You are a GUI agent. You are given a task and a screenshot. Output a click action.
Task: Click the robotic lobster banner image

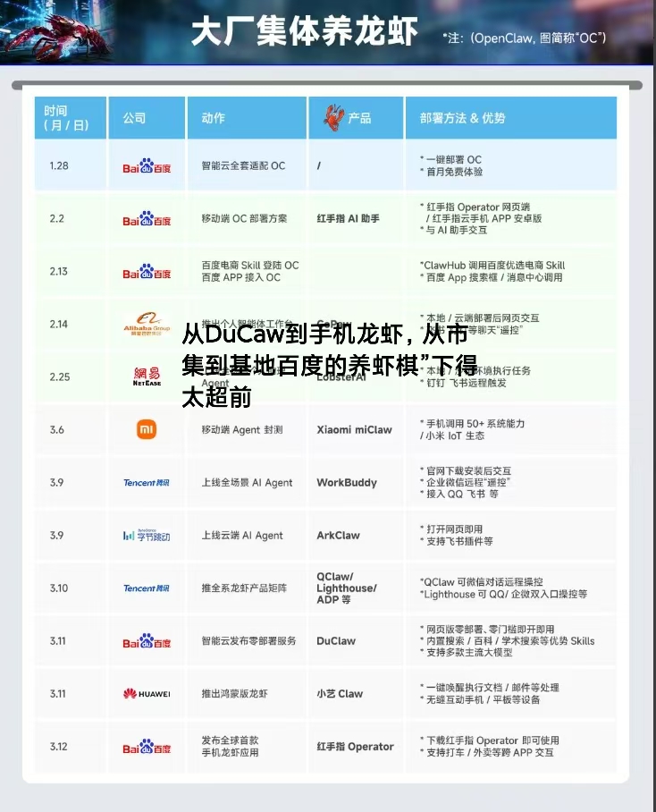(x=57, y=32)
